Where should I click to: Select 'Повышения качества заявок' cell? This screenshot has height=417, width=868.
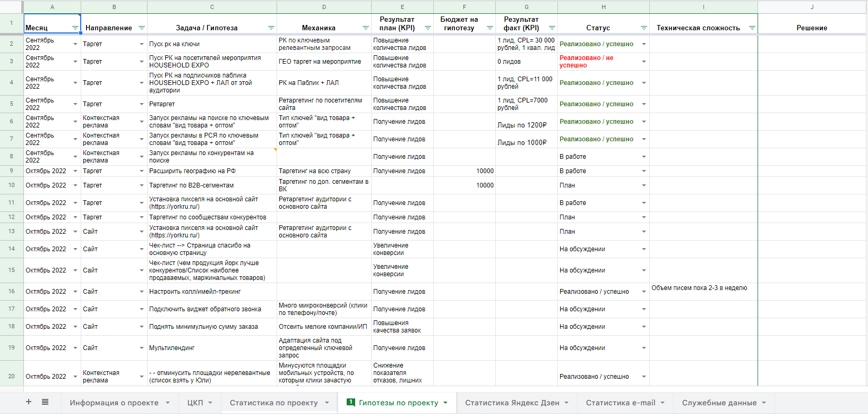click(402, 327)
